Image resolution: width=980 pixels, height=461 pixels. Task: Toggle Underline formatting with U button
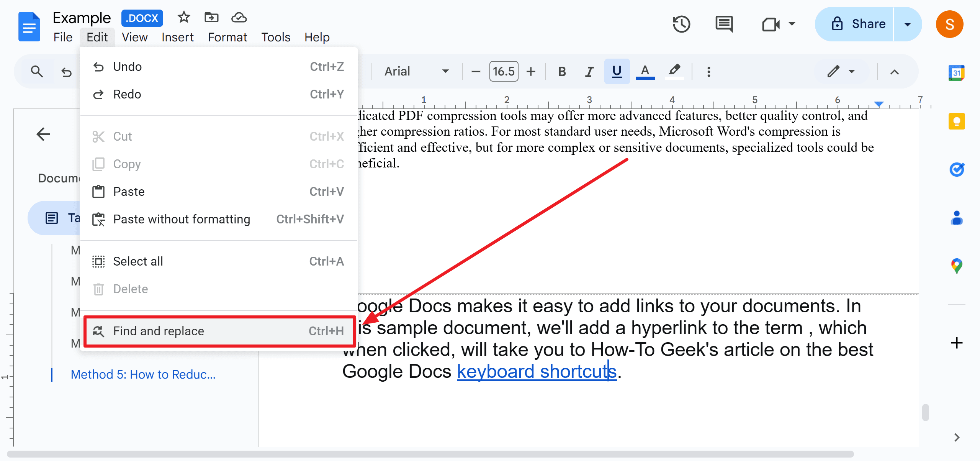coord(618,71)
